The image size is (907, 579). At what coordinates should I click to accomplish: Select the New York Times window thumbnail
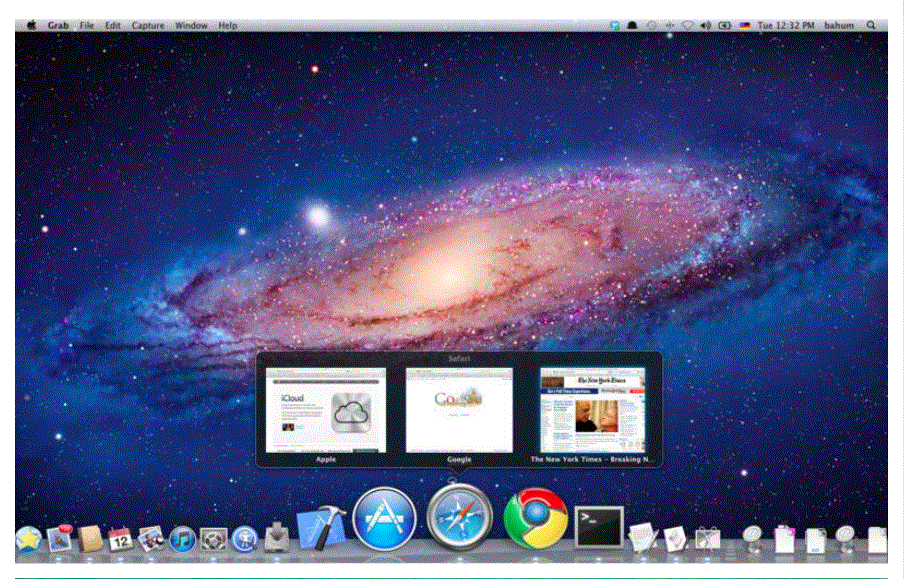[592, 410]
